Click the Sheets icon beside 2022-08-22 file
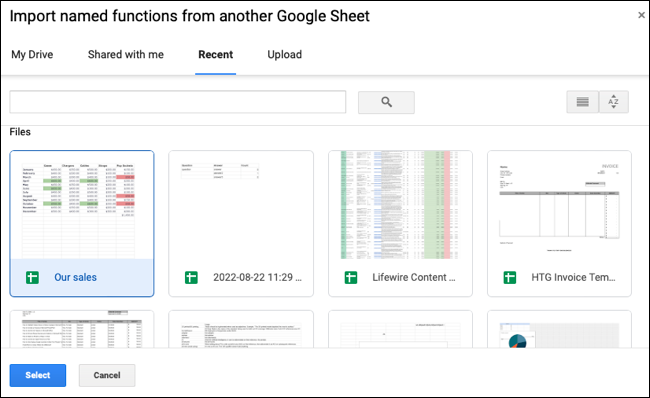Viewport: 650px width, 398px height. [191, 277]
